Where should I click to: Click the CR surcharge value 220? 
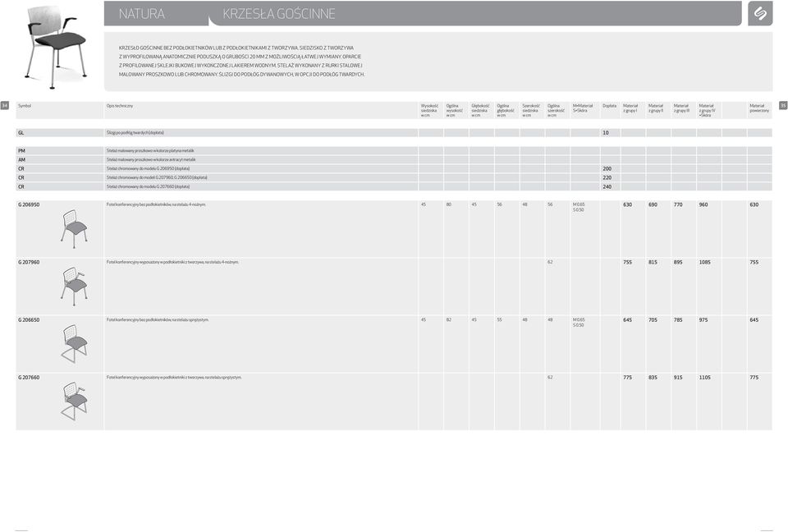[x=607, y=178]
